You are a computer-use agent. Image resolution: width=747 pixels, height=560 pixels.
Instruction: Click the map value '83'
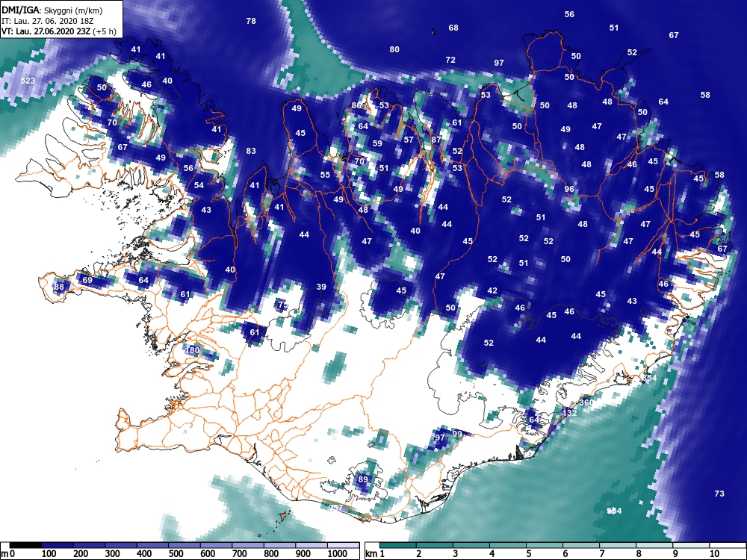click(251, 151)
